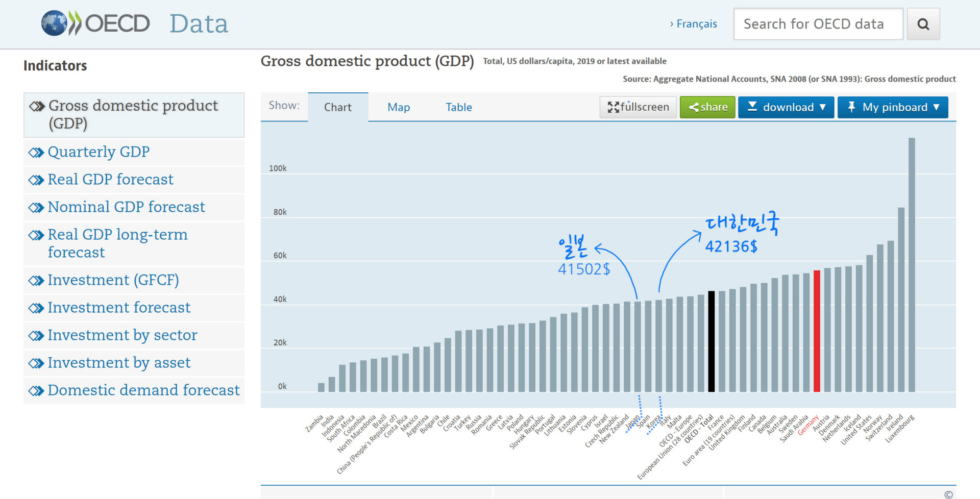
Task: Click the download arrow icon
Action: (752, 106)
